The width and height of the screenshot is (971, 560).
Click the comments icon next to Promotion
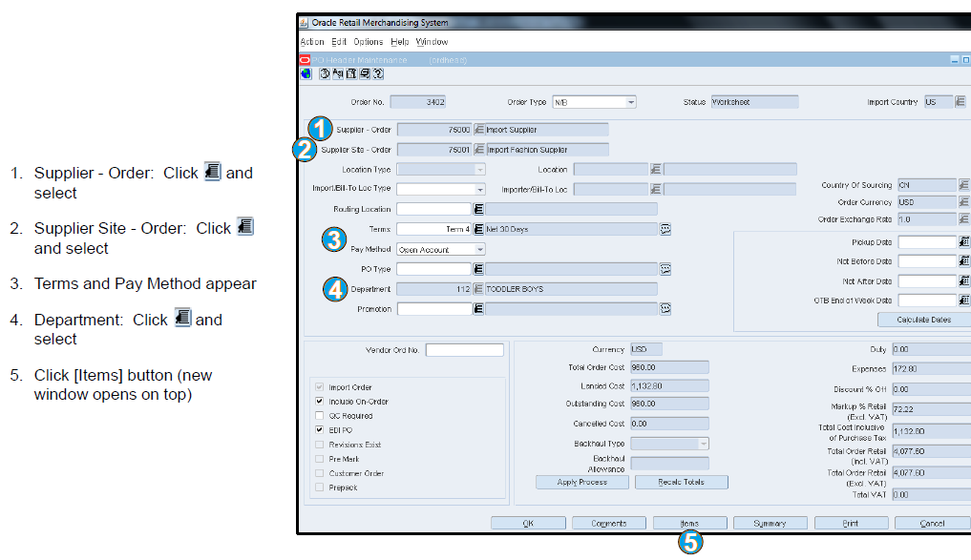[665, 307]
